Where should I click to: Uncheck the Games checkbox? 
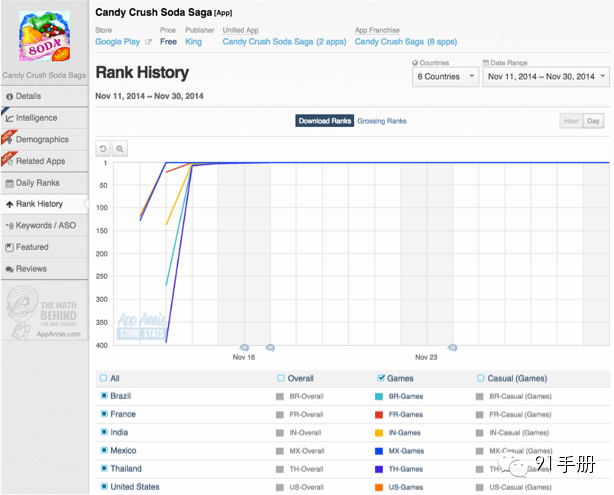click(x=381, y=378)
